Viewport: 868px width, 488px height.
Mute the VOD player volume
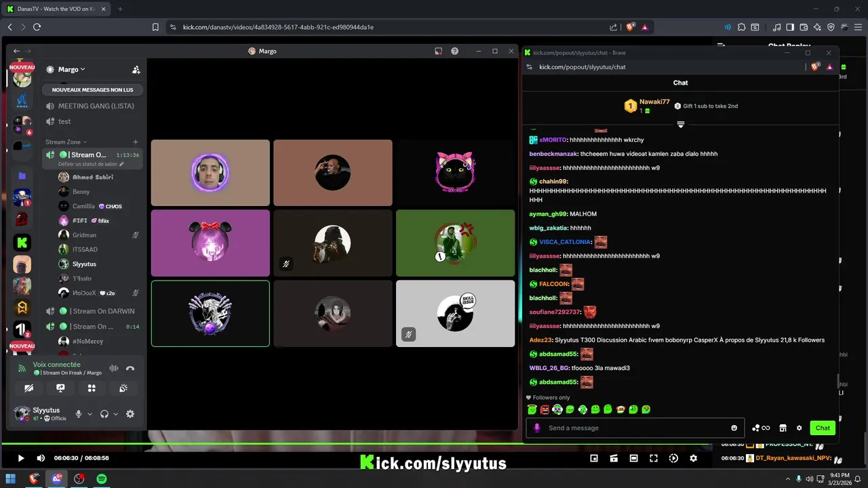(x=41, y=458)
